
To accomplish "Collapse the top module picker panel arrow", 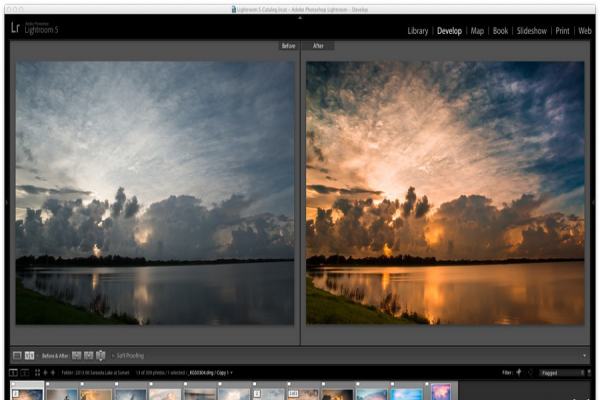I will (300, 18).
